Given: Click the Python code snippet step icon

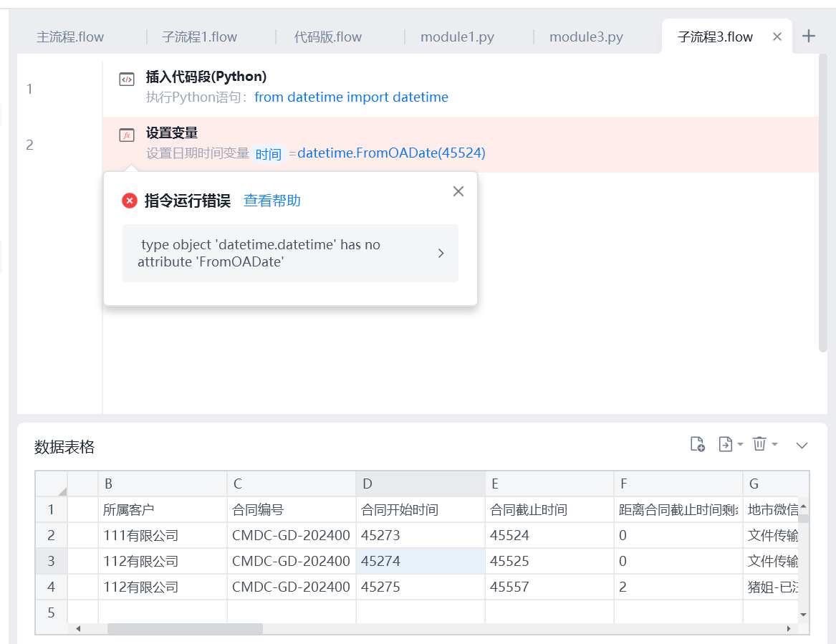Looking at the screenshot, I should 127,80.
